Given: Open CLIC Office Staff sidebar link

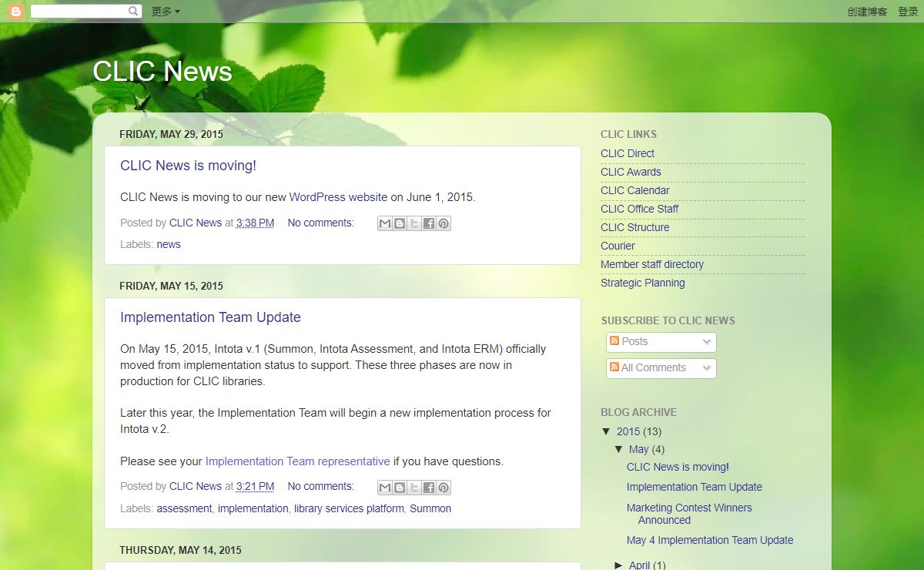Looking at the screenshot, I should pos(640,209).
